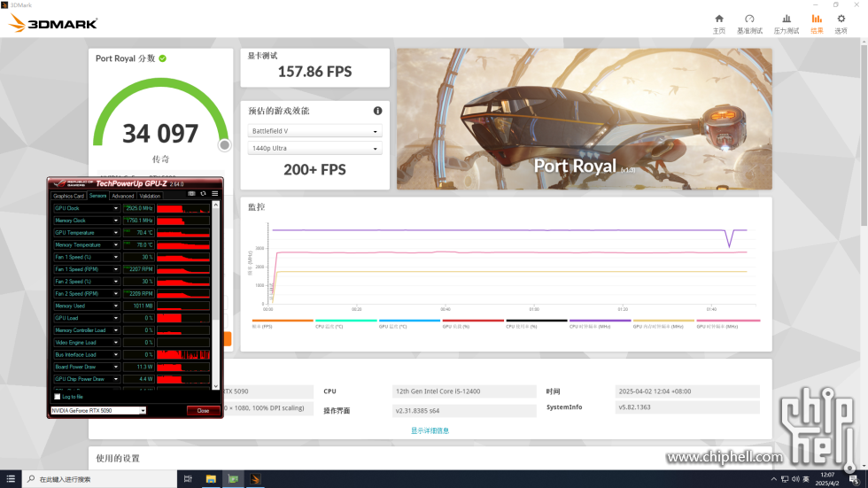868x488 pixels.
Task: Click the time value 2025-04-02 12:04 +08:00
Action: pyautogui.click(x=687, y=391)
